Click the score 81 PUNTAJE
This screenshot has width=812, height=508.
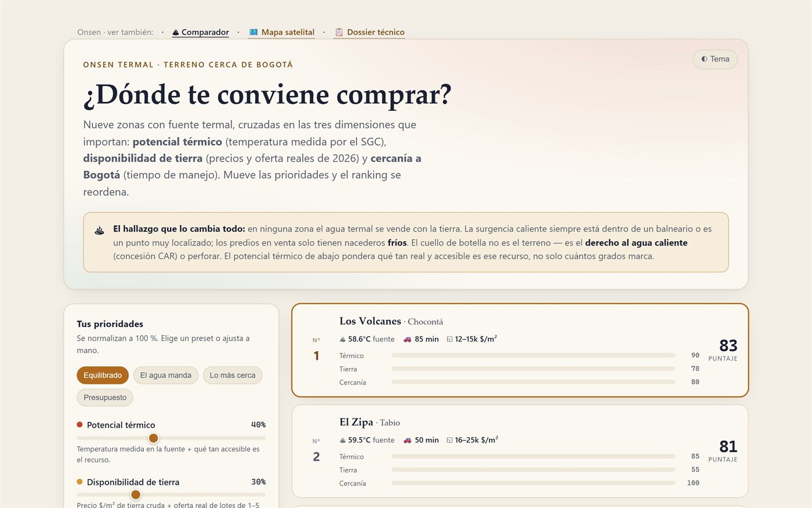pos(723,451)
